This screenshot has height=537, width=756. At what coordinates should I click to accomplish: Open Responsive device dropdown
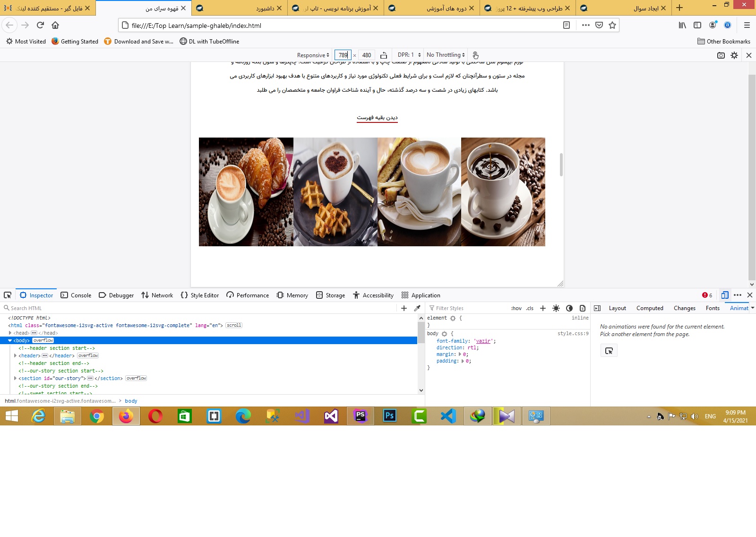pyautogui.click(x=313, y=55)
